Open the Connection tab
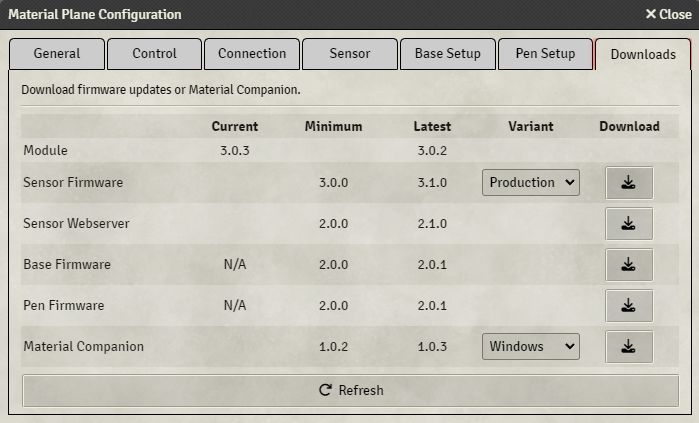The width and height of the screenshot is (699, 423). pyautogui.click(x=252, y=54)
